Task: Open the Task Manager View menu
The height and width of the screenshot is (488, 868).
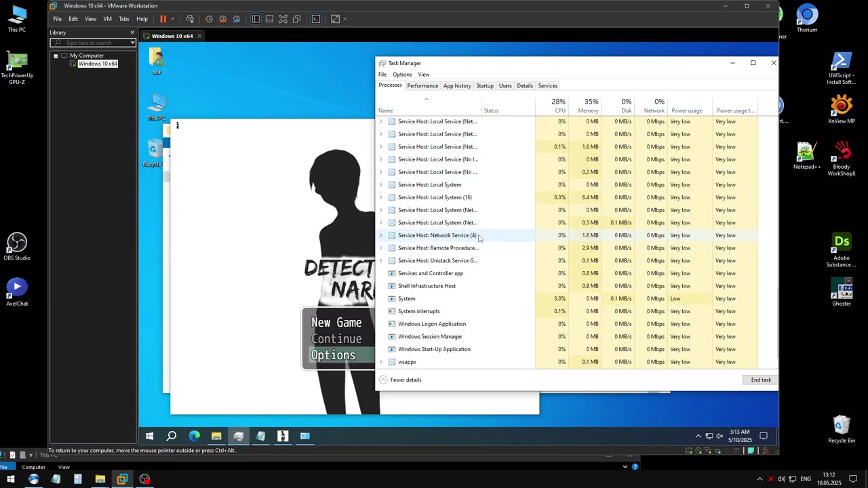Action: point(424,75)
